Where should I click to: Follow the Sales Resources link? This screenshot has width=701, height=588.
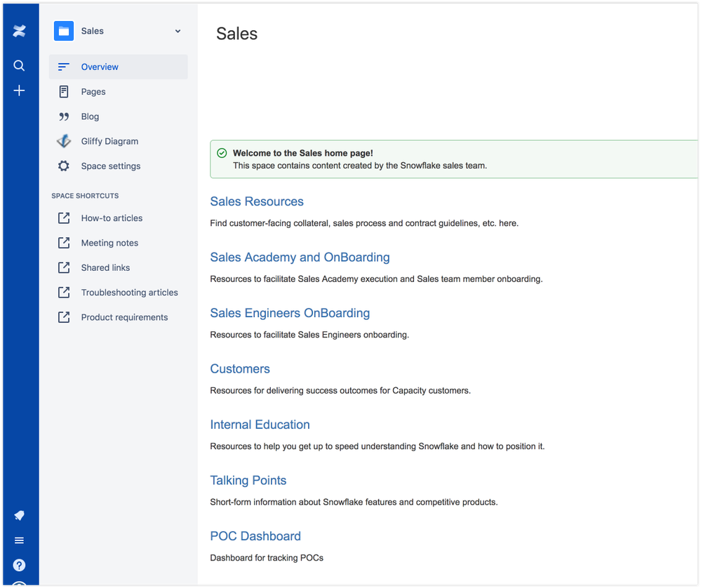(x=257, y=201)
